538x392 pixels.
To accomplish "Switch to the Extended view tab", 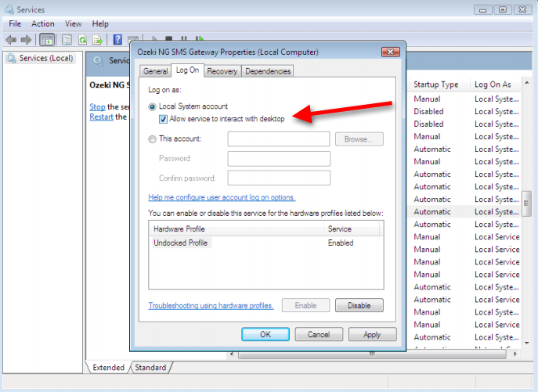I will tap(108, 367).
